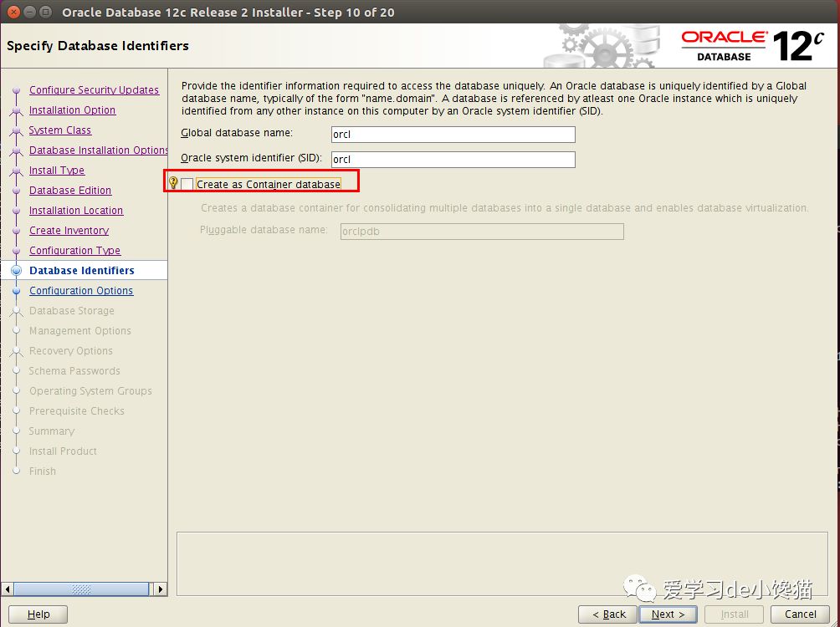Click the Next button

(x=668, y=614)
